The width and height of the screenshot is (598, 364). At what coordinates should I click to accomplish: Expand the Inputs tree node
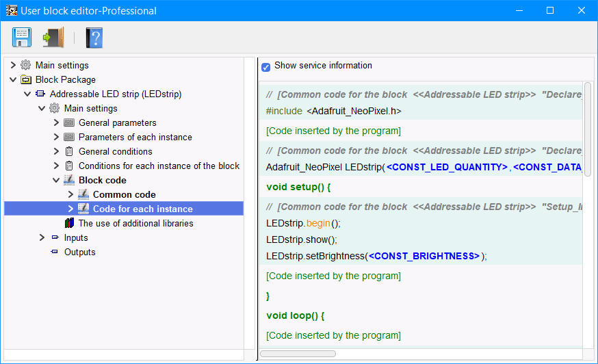[x=42, y=238]
